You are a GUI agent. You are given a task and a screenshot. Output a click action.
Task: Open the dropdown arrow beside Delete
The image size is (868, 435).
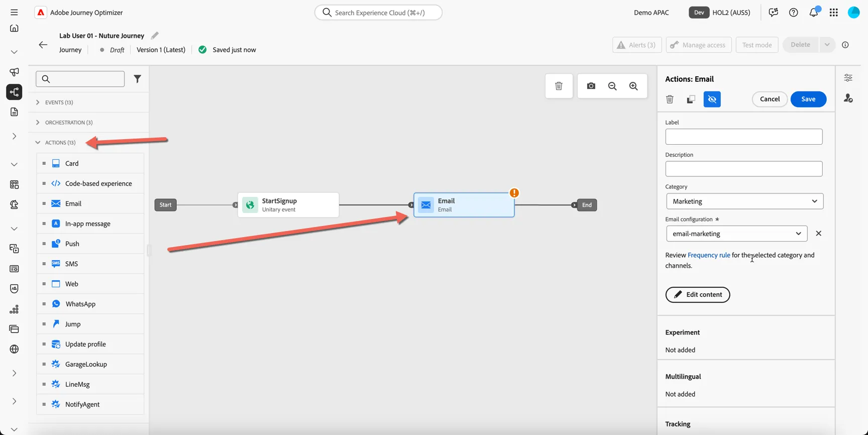(x=827, y=45)
